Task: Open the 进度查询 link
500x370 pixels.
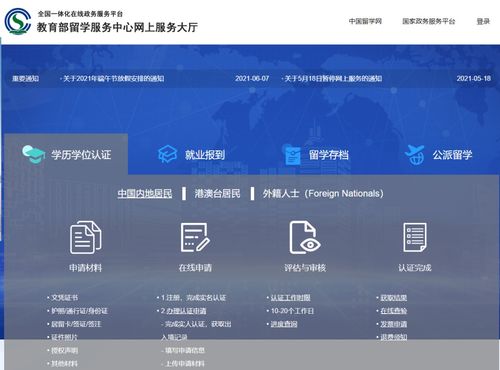Action: point(284,324)
